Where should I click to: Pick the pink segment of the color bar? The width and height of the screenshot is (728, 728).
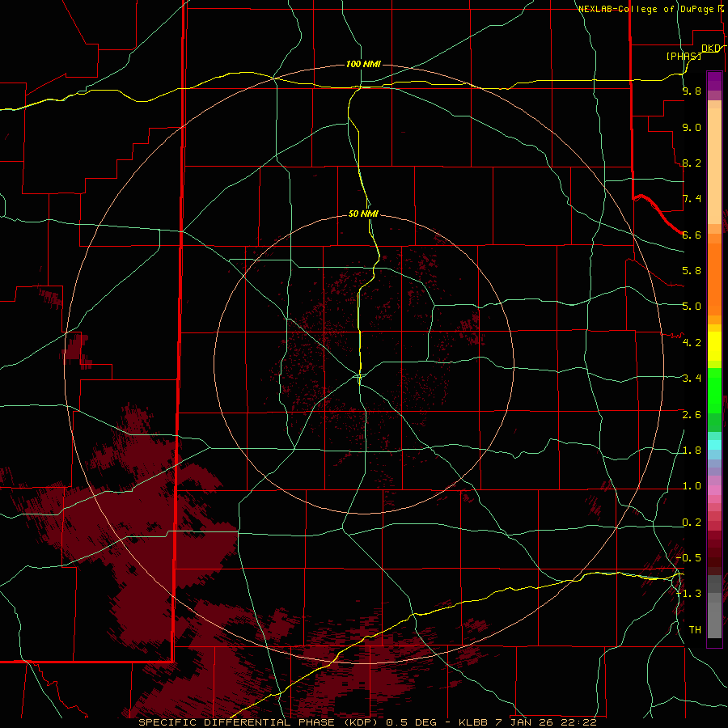coord(714,490)
